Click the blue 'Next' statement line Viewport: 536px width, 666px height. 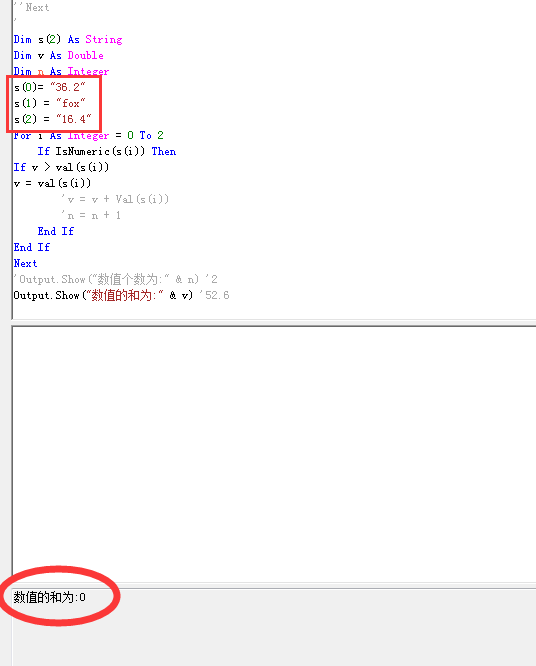click(25, 263)
